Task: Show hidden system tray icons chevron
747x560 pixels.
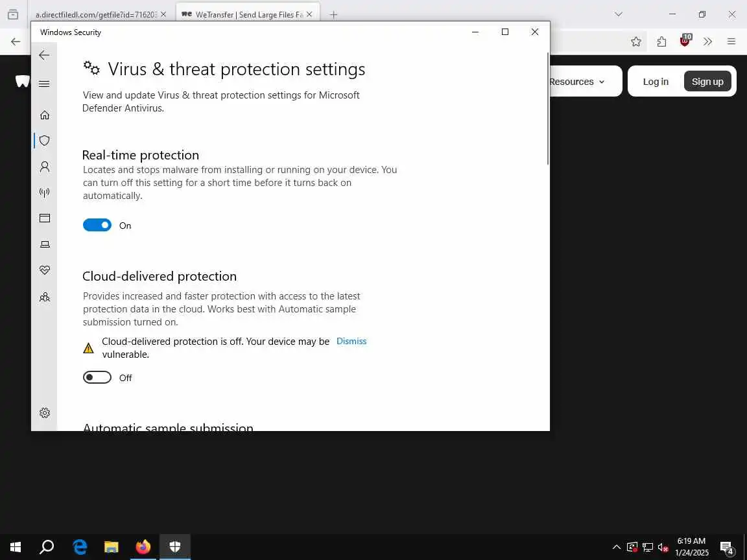Action: [x=617, y=546]
